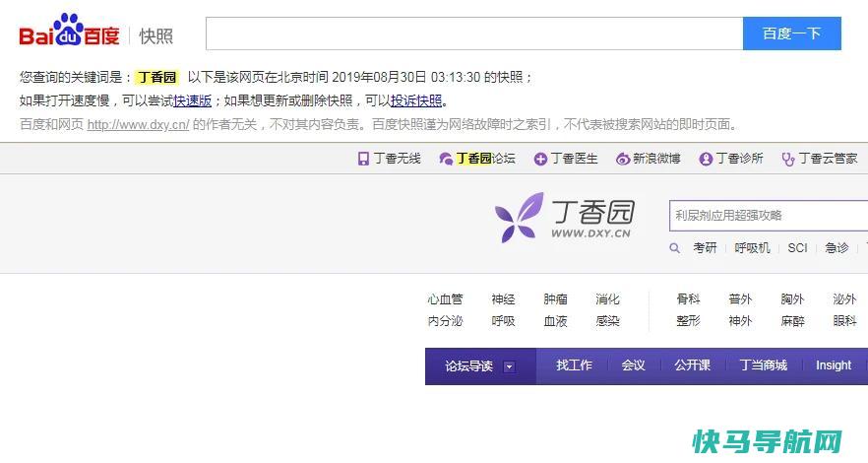Go to Insight in navigation bar
Viewport: 868px width, 463px height.
[x=834, y=365]
